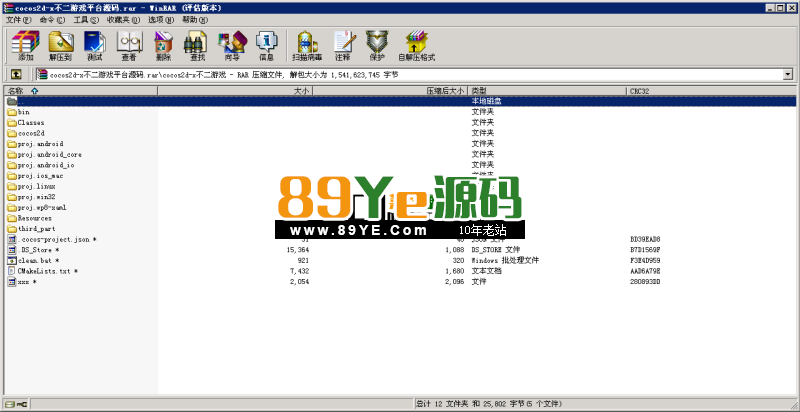Image resolution: width=800 pixels, height=412 pixels.
Task: Show archive Info (信息) icon
Action: [x=266, y=46]
